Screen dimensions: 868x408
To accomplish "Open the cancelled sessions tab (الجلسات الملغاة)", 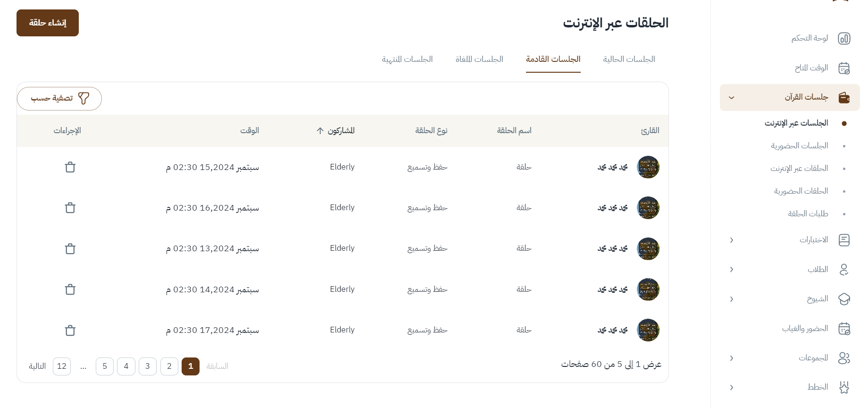I will coord(479,59).
